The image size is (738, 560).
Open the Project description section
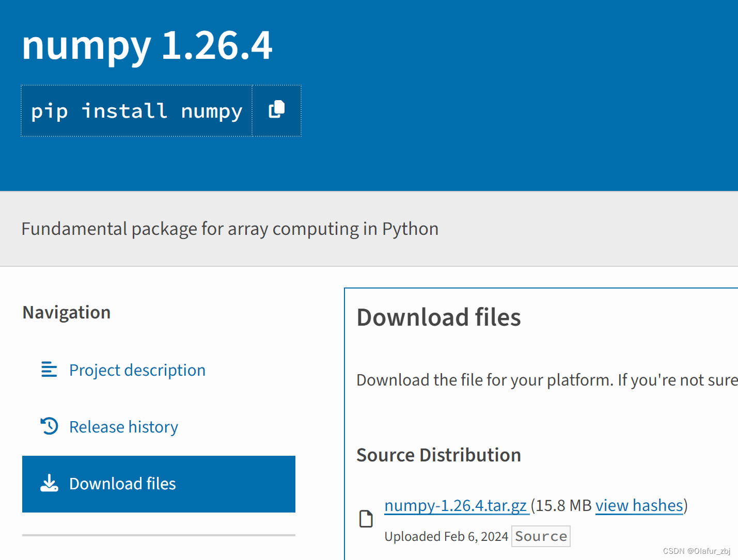point(137,370)
